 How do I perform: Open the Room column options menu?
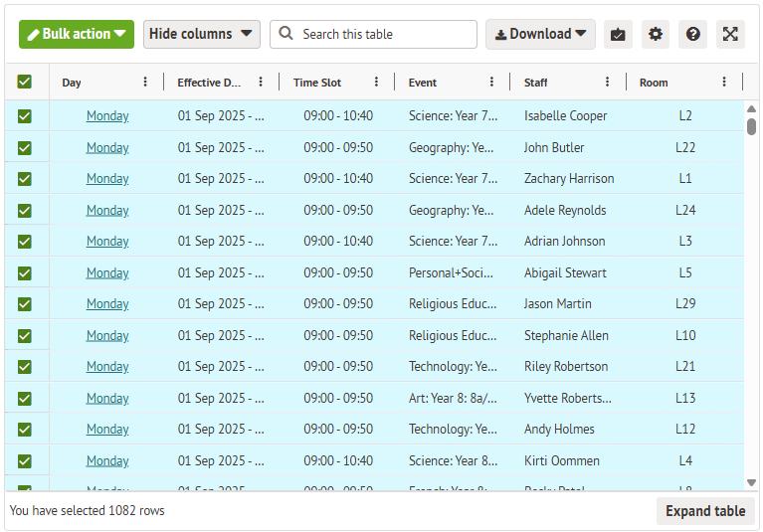(724, 83)
